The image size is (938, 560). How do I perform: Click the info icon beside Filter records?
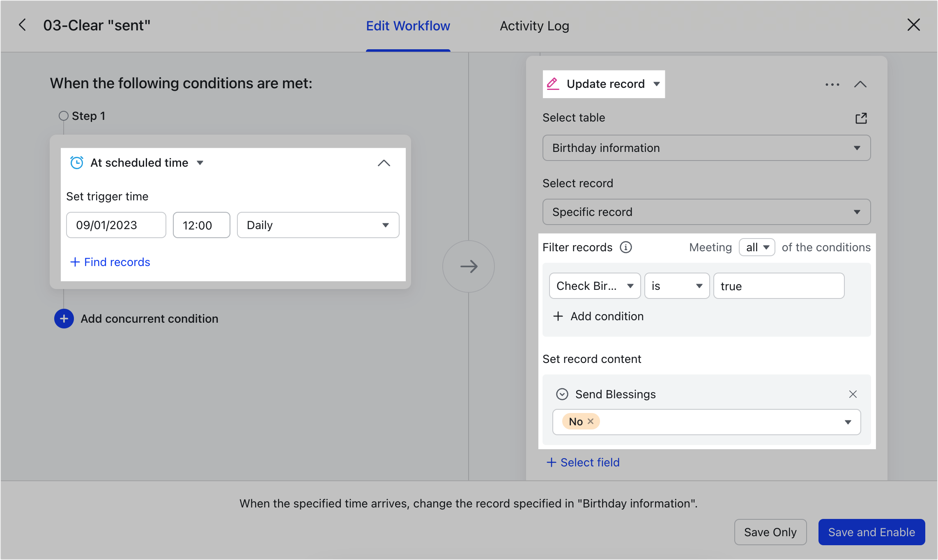pos(625,247)
